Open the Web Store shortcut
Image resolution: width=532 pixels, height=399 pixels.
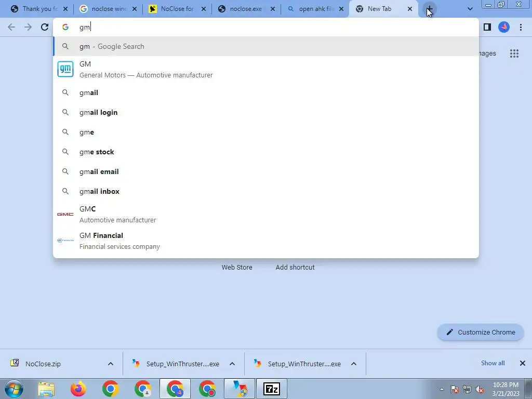(x=237, y=268)
